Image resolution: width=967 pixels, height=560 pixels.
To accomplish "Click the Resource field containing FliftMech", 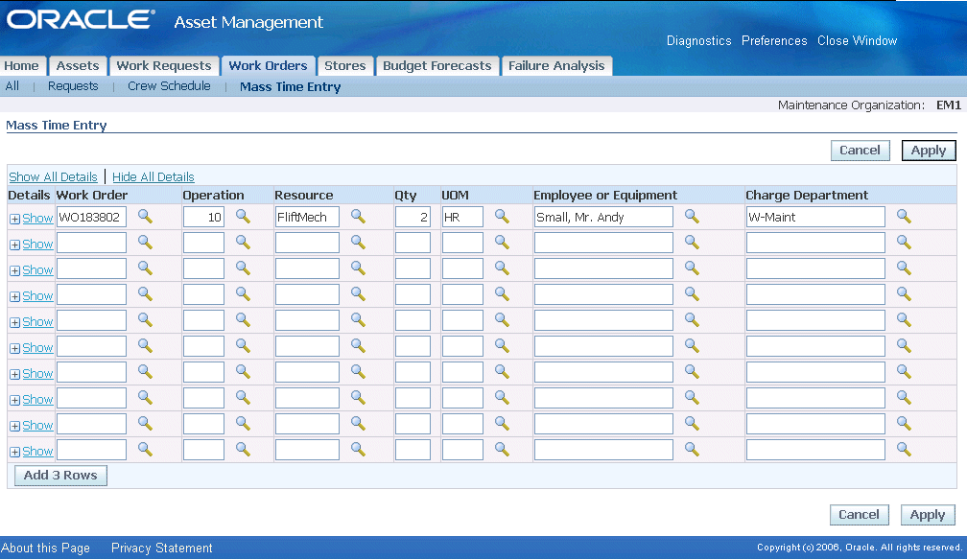I will point(307,217).
